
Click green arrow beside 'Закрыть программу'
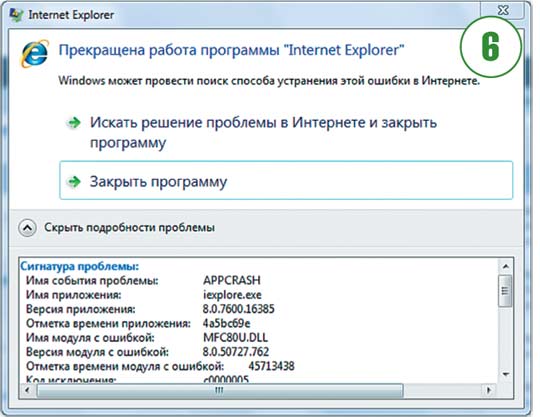73,181
